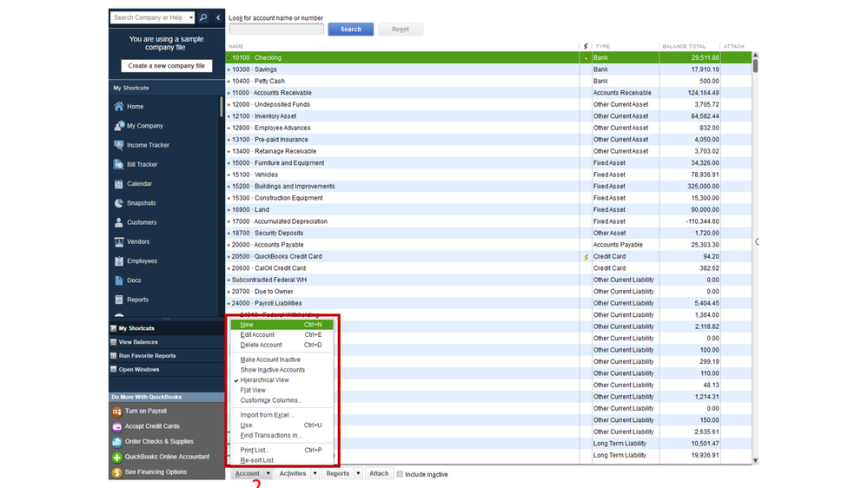Screen dimensions: 868x488
Task: Click lightning bolt on Checking row
Action: (x=586, y=57)
